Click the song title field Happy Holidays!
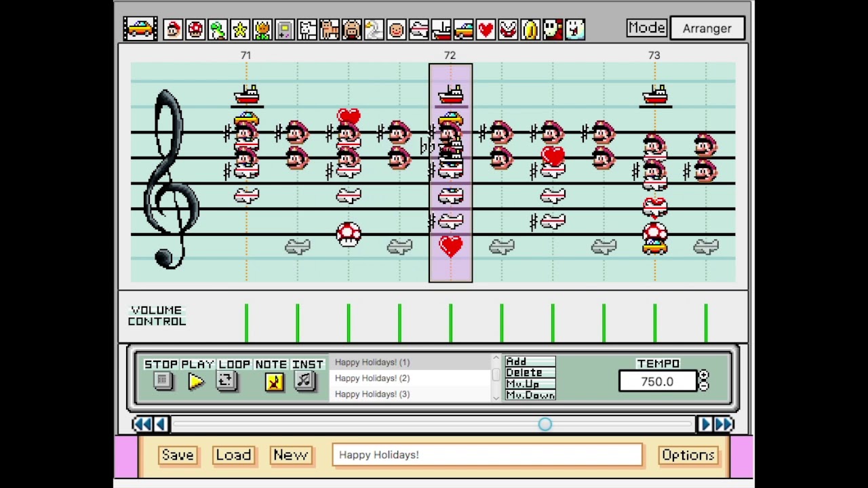Viewport: 868px width, 488px height. pyautogui.click(x=487, y=455)
